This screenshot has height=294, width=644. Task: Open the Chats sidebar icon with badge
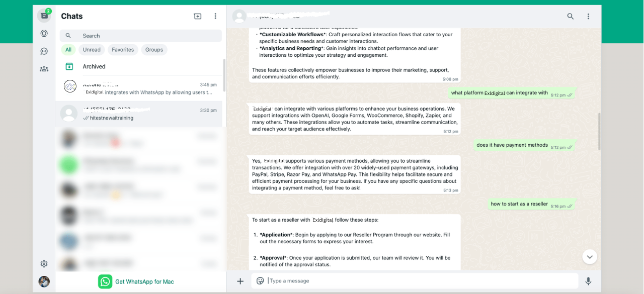pos(44,16)
